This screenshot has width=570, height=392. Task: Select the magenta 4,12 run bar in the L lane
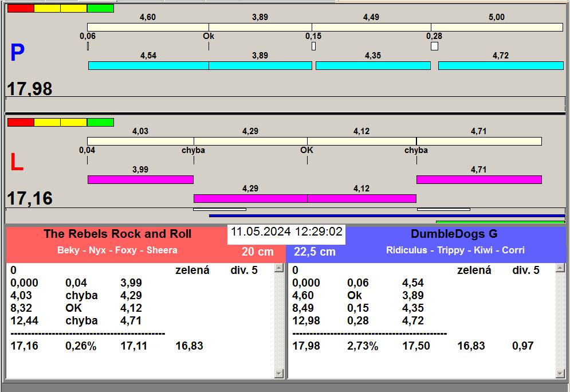coord(361,198)
